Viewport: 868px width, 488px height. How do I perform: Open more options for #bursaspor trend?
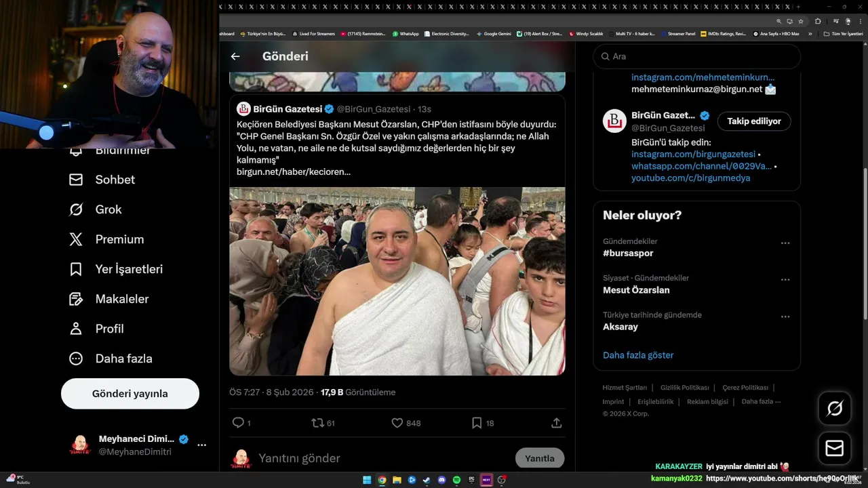(x=785, y=243)
